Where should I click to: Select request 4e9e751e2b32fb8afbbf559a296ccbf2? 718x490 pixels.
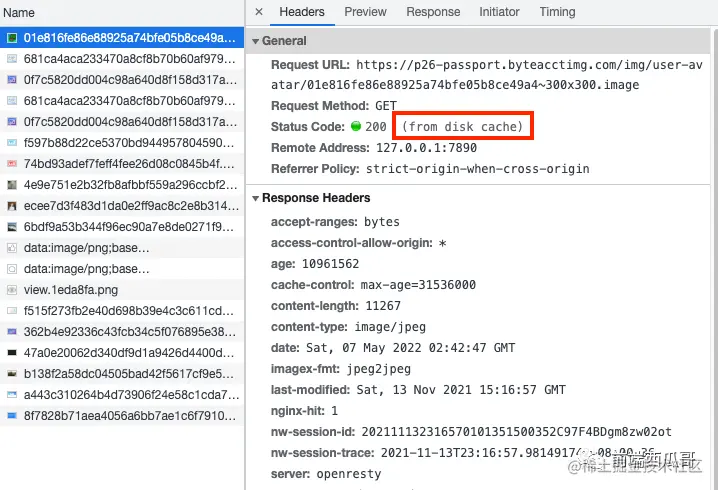point(122,185)
